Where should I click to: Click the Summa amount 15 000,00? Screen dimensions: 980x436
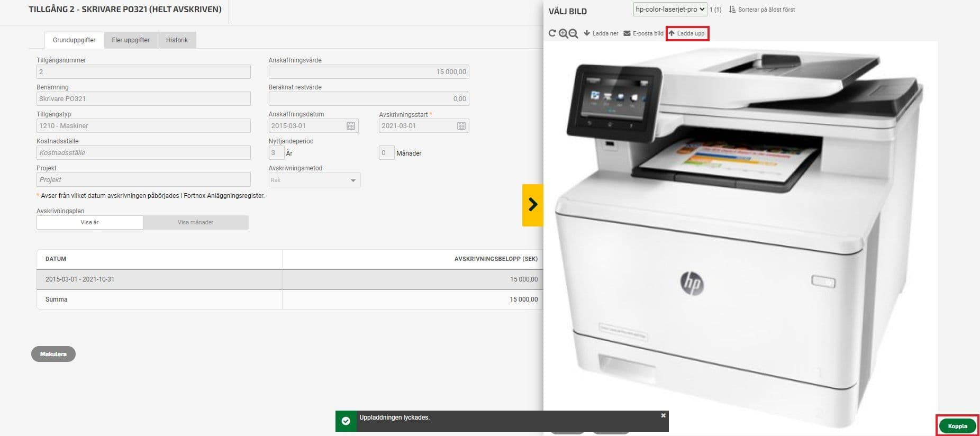point(524,299)
